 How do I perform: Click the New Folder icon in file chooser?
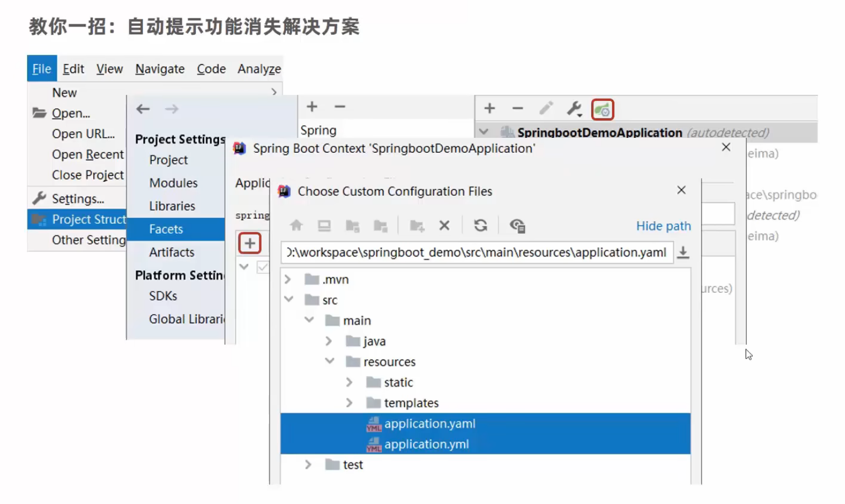coord(417,226)
